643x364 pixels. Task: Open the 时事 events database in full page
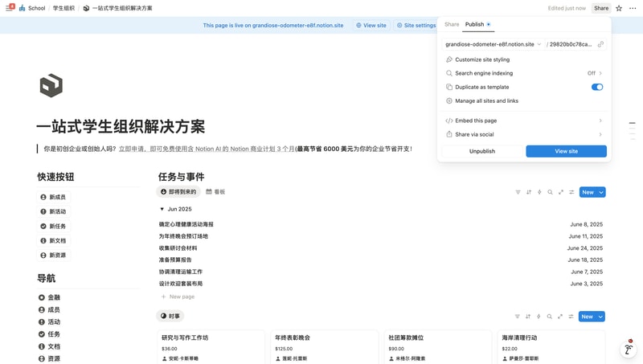[x=559, y=317]
